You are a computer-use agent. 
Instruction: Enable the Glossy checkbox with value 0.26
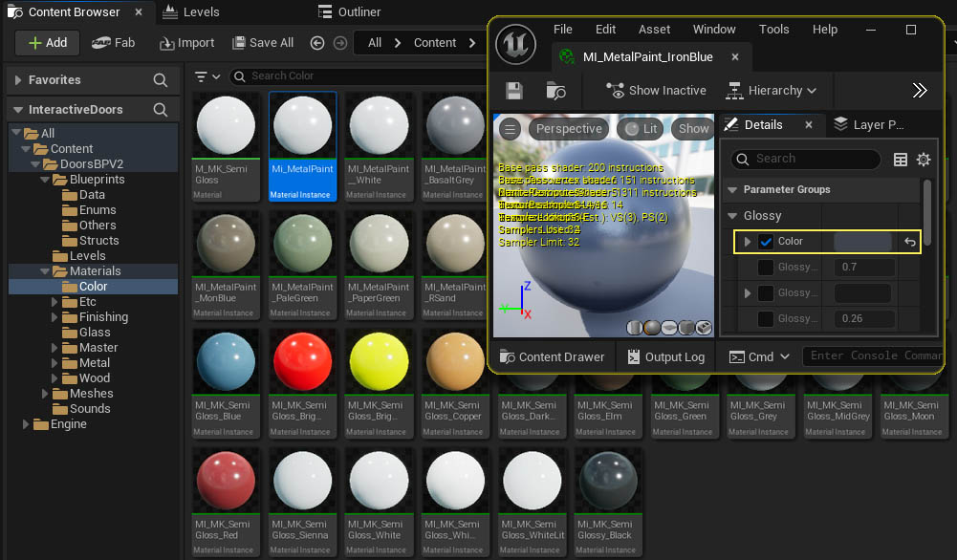[x=766, y=318]
